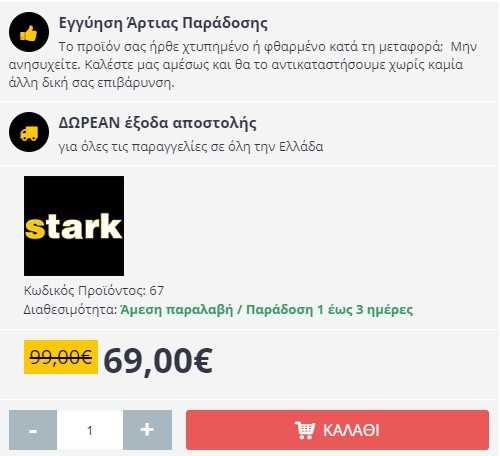The width and height of the screenshot is (500, 456).
Task: Click the Διαθεσιμότητα label
Action: coord(70,310)
